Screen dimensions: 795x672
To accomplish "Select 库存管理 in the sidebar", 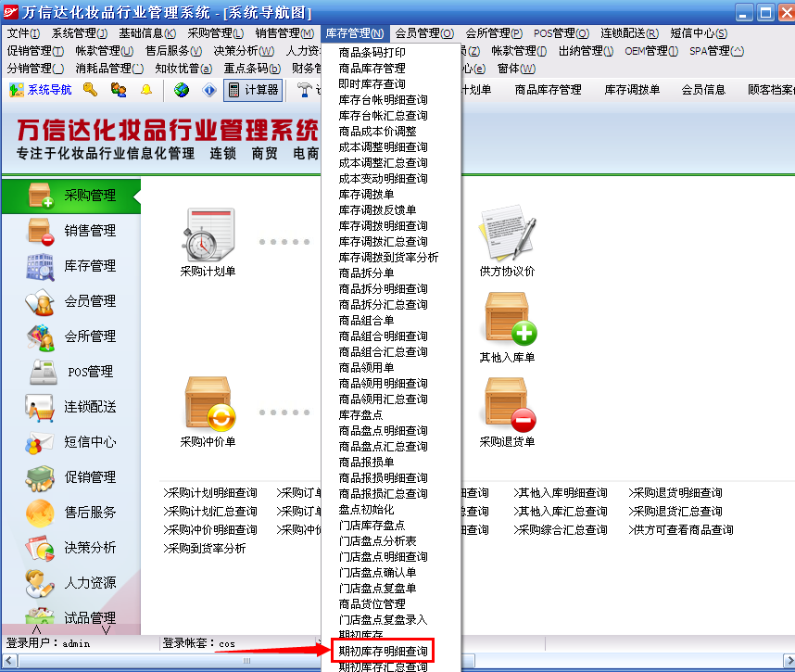I will [71, 266].
